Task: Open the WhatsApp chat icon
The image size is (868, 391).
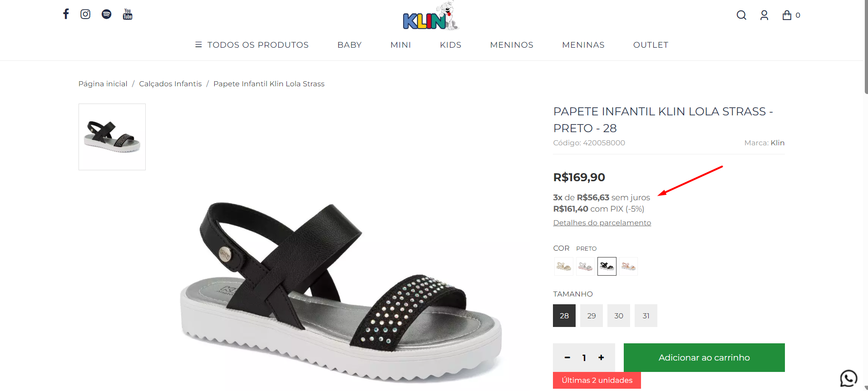Action: point(848,378)
